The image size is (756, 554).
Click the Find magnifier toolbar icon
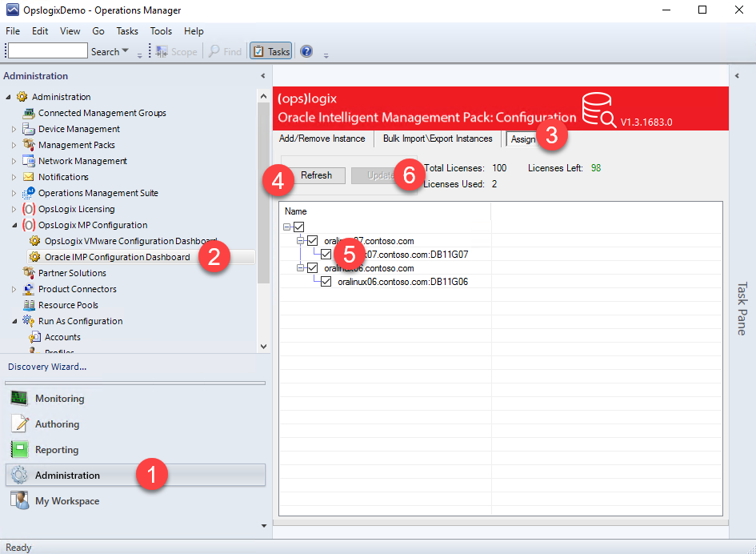coord(214,51)
